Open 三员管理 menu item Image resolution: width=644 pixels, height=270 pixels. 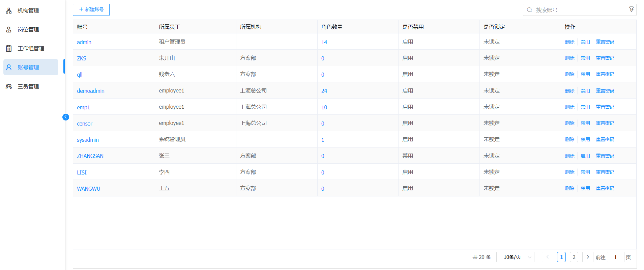[28, 87]
